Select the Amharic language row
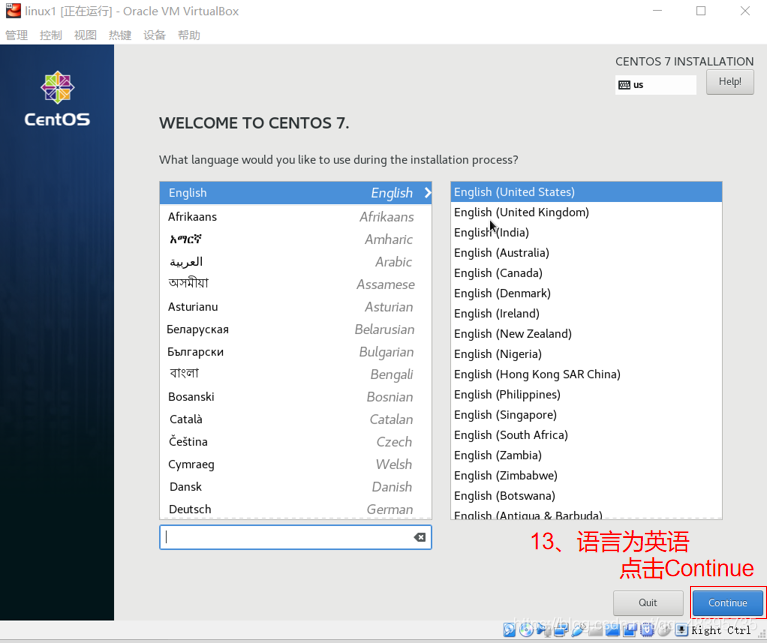 pyautogui.click(x=295, y=239)
